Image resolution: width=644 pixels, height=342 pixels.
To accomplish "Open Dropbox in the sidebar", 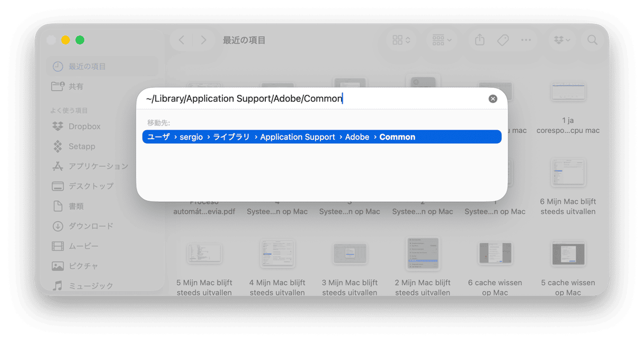I will click(102, 127).
